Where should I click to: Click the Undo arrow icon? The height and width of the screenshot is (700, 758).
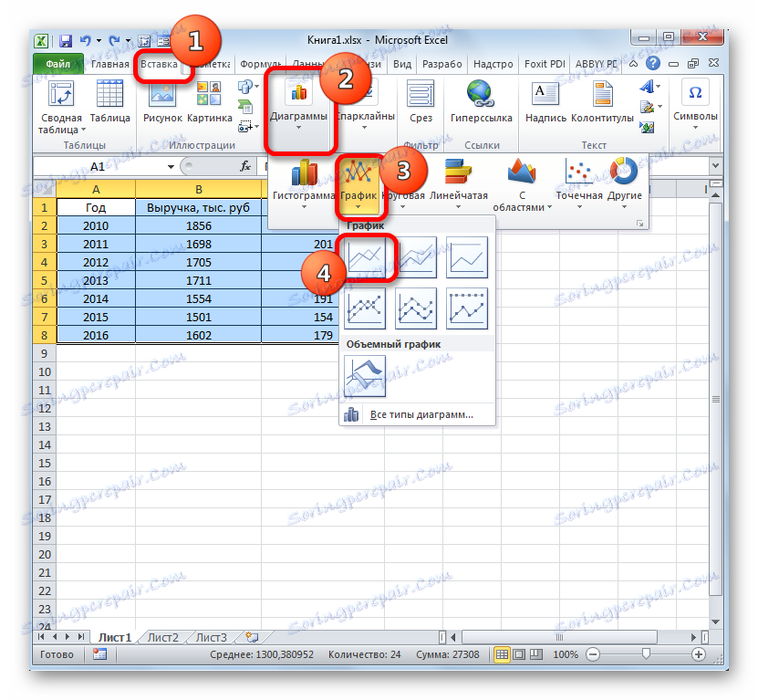[x=86, y=41]
